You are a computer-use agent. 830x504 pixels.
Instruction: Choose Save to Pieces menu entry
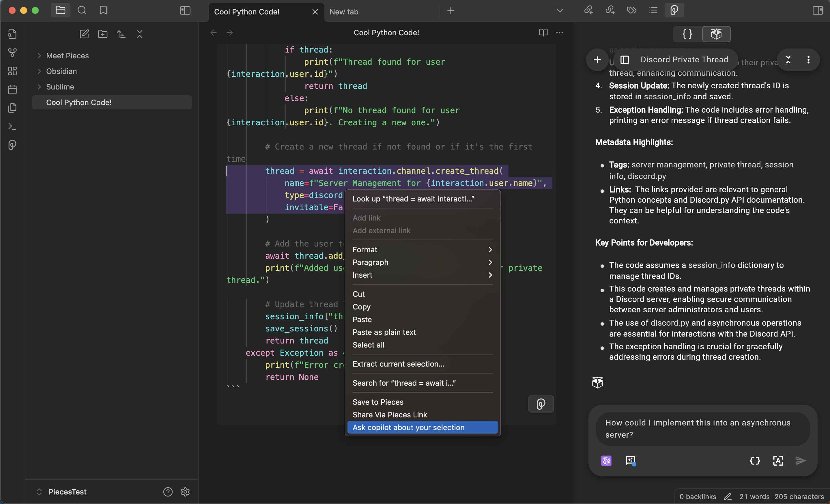click(377, 402)
